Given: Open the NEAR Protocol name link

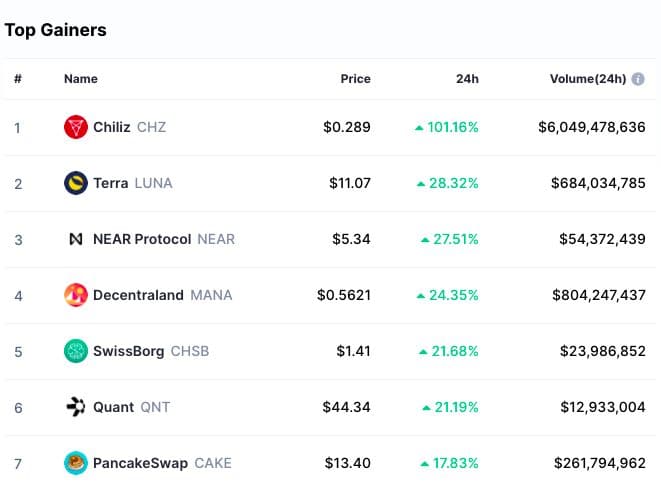Looking at the screenshot, I should coord(143,239).
